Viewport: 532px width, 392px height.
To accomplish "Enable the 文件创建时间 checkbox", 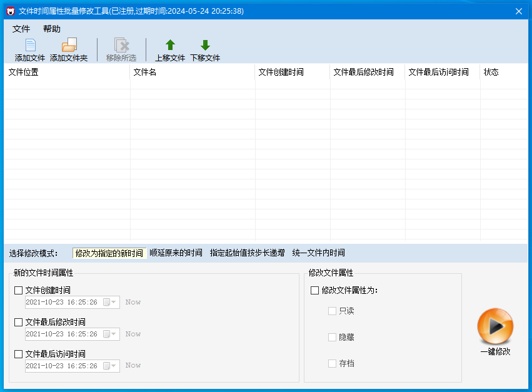I will [19, 290].
